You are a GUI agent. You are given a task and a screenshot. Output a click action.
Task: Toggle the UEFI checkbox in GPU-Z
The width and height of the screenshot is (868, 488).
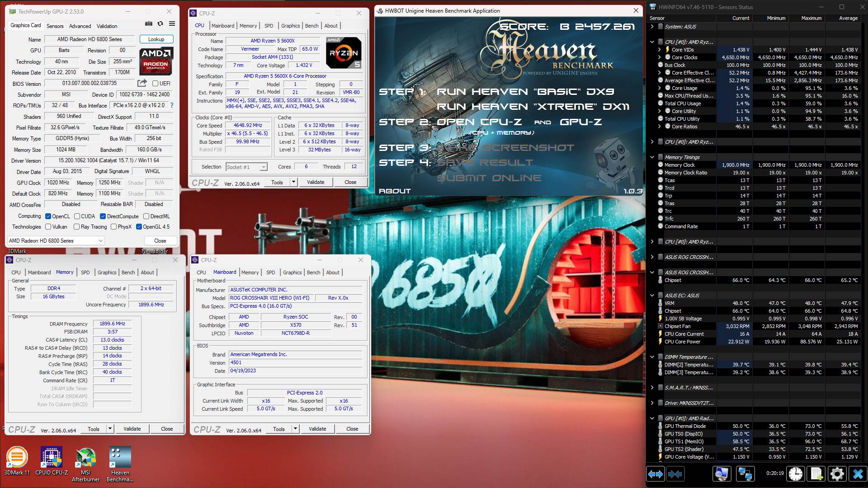pyautogui.click(x=156, y=83)
